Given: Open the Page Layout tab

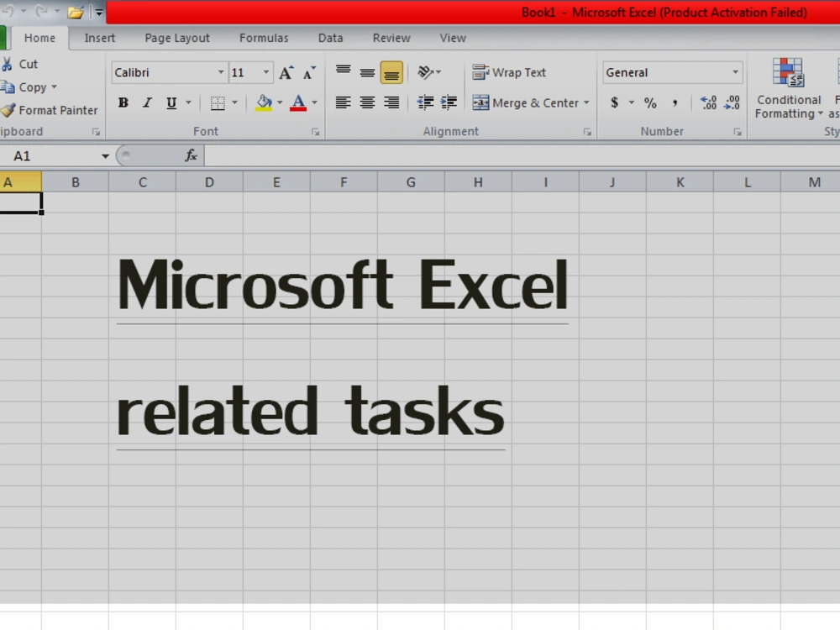Looking at the screenshot, I should 177,38.
